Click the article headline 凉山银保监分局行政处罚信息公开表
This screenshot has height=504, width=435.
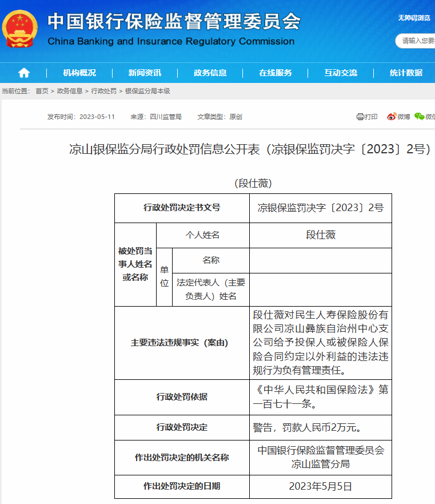pos(249,149)
